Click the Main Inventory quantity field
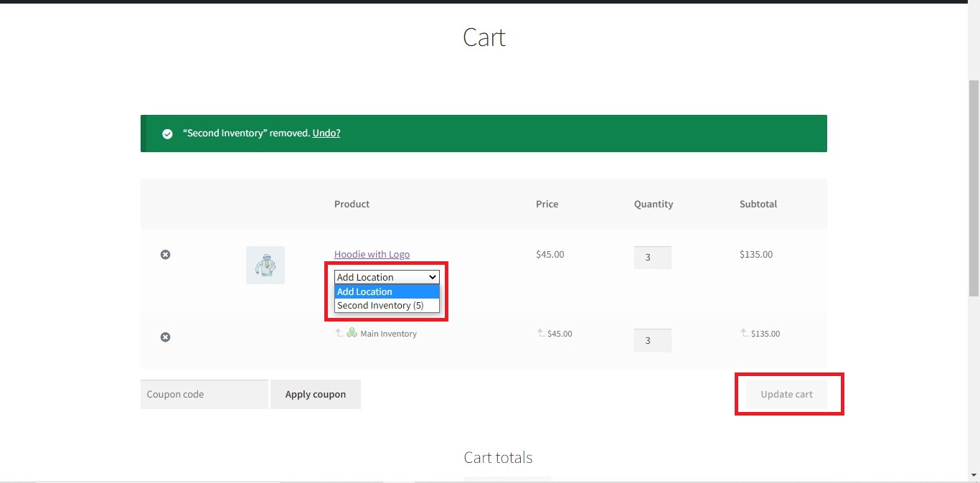Viewport: 980px width, 483px height. pos(653,340)
